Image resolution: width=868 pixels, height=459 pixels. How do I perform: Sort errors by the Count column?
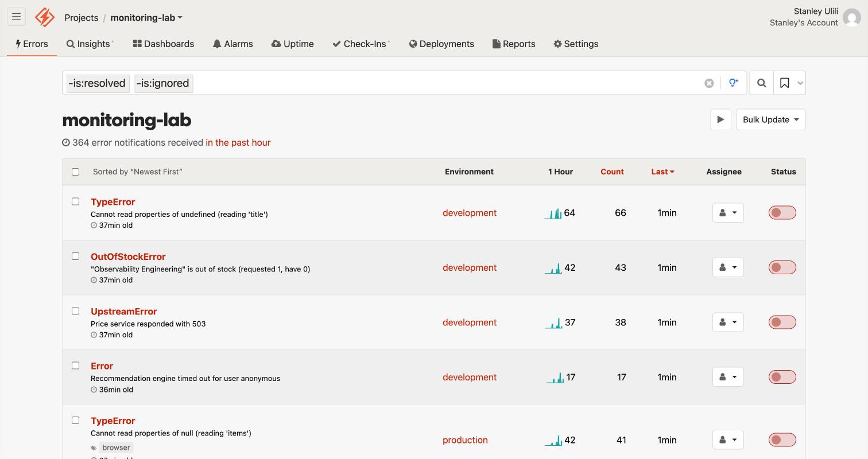[612, 172]
